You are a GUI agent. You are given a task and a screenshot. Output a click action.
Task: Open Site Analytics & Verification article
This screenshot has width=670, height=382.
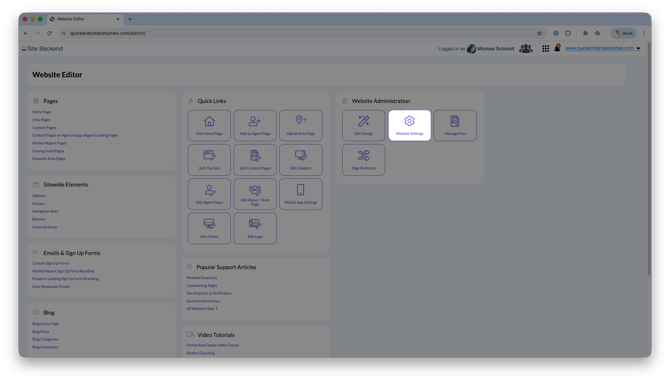[209, 293]
